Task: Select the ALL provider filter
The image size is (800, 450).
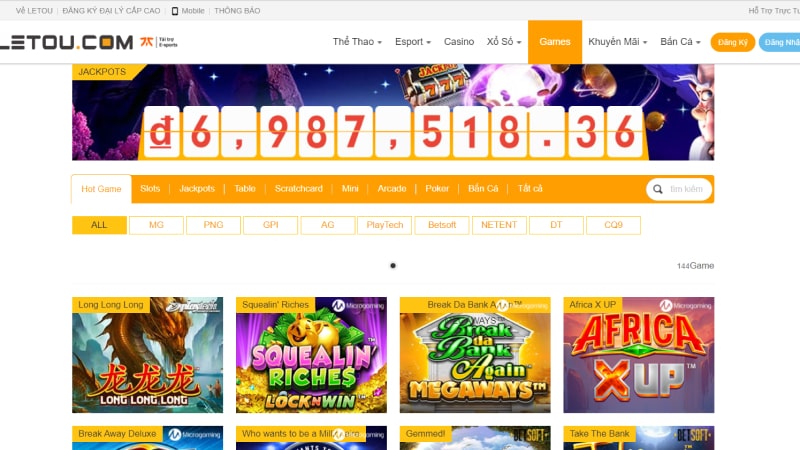Action: [x=99, y=225]
